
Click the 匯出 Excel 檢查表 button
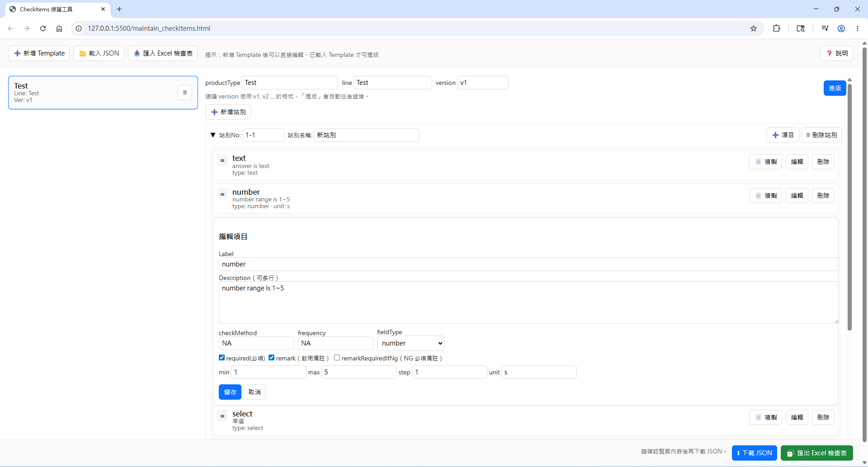(x=817, y=453)
